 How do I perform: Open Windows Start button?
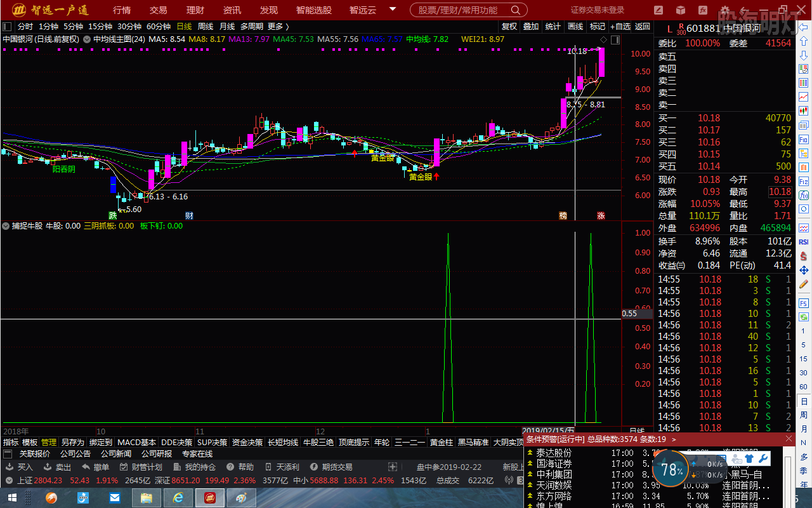point(13,497)
